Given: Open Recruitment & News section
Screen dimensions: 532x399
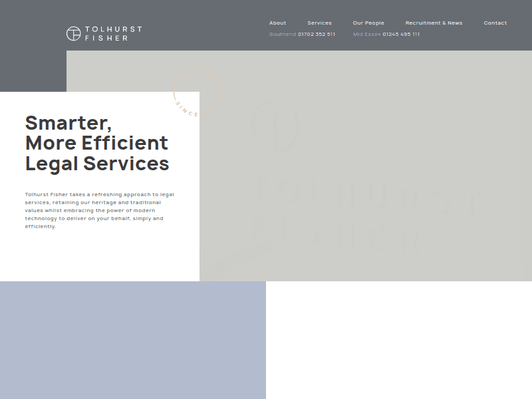Looking at the screenshot, I should coord(434,23).
